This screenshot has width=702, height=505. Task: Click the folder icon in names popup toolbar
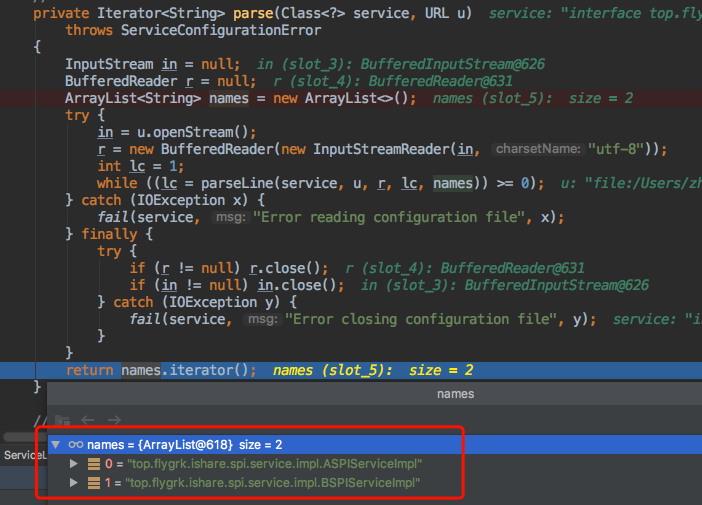click(62, 420)
